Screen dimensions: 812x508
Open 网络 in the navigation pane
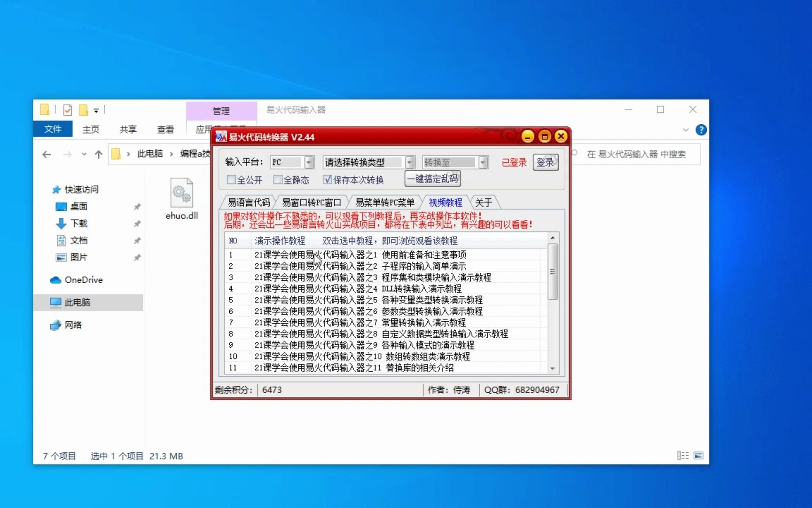pyautogui.click(x=73, y=325)
